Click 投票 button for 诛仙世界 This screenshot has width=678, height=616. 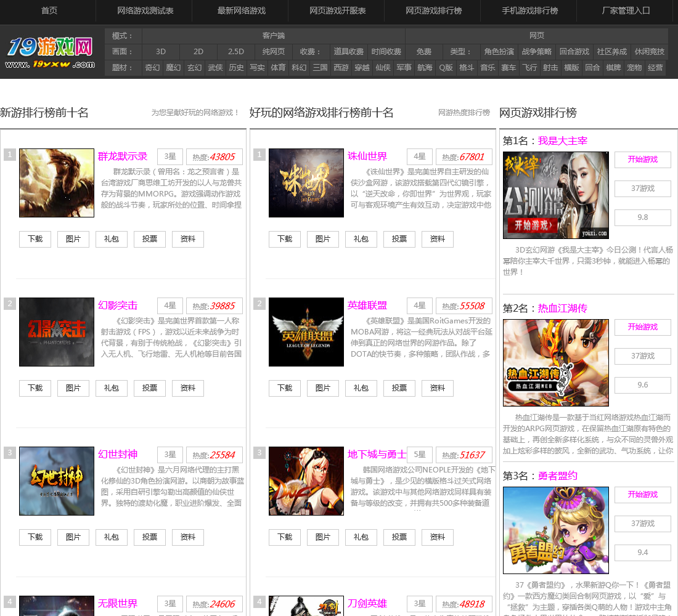point(399,239)
